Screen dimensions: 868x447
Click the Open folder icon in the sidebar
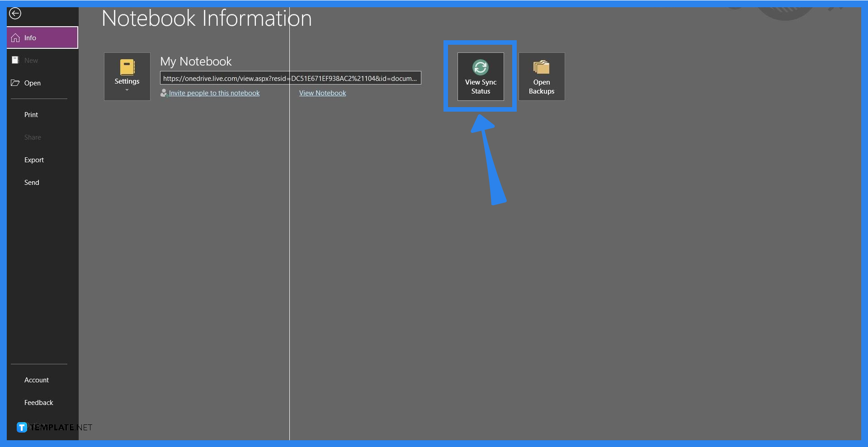point(15,83)
